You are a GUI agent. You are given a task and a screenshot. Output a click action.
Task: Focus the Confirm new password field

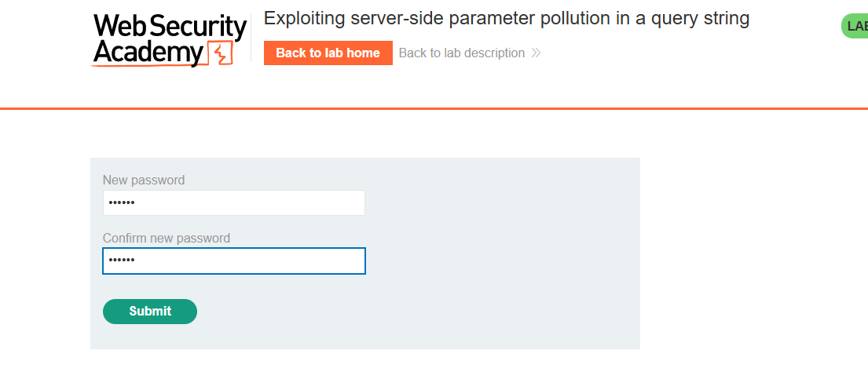pyautogui.click(x=233, y=261)
